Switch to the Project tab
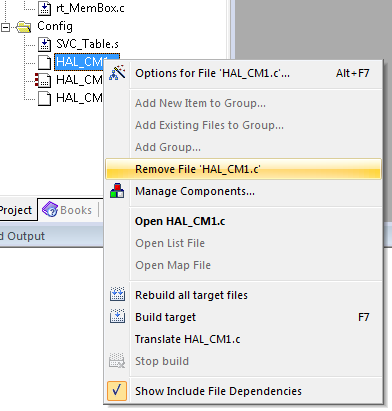The image size is (392, 411). 16,210
